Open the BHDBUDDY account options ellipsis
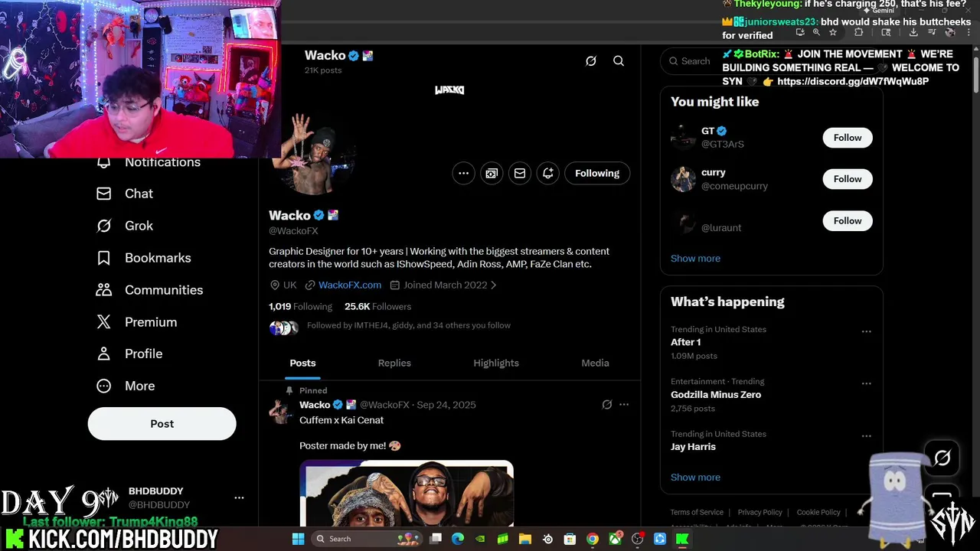This screenshot has height=551, width=980. tap(239, 497)
